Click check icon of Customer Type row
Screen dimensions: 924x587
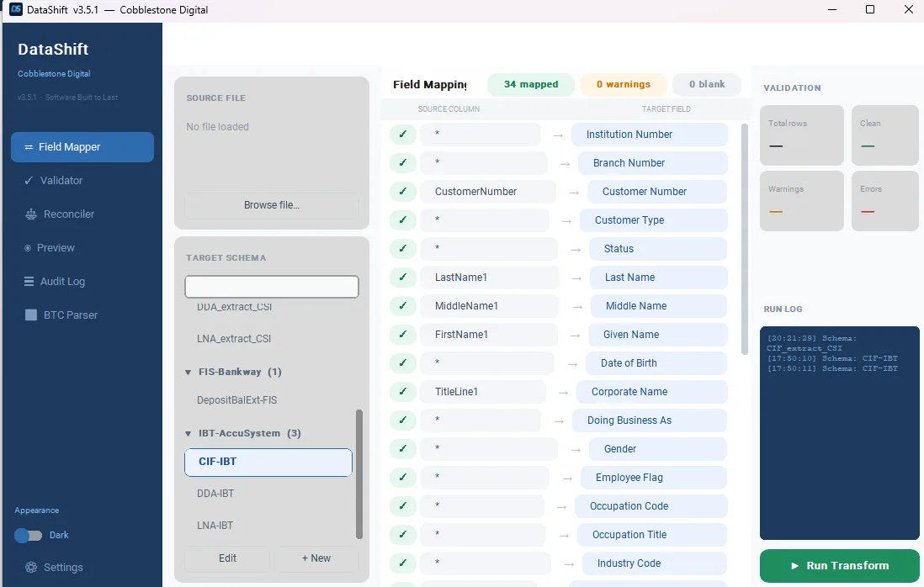click(403, 219)
